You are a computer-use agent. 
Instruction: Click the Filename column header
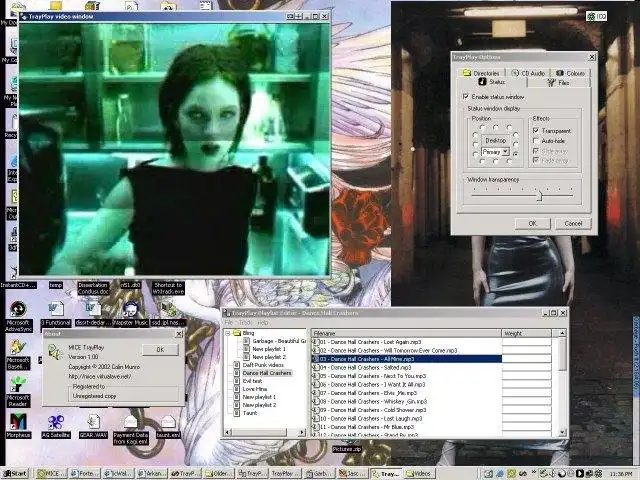[x=407, y=333]
